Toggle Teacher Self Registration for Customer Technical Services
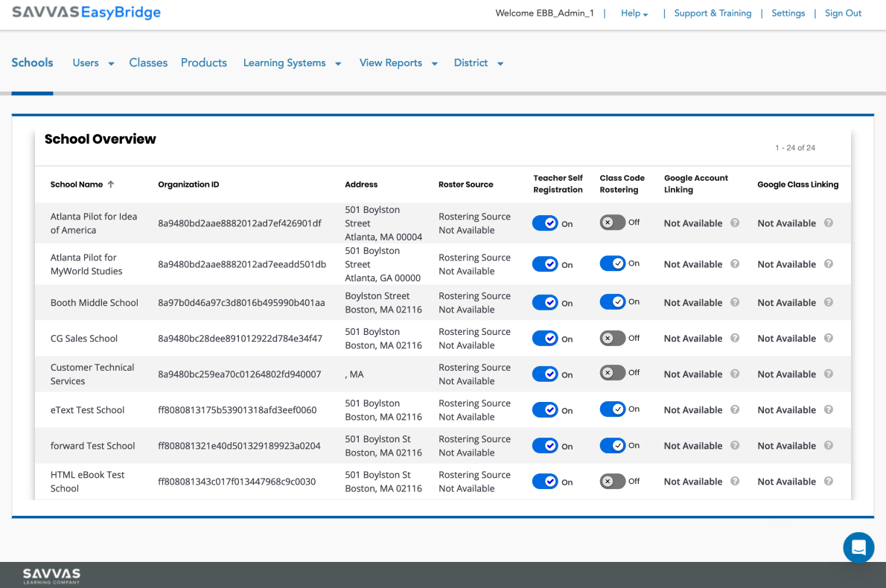Screen dimensions: 886x588 [x=545, y=374]
